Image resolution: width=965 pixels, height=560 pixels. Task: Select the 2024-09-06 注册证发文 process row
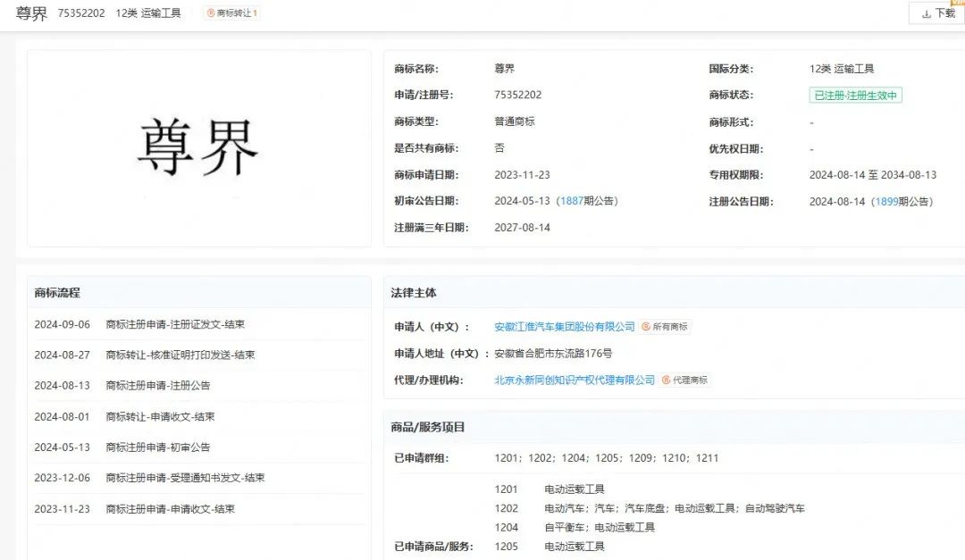(198, 324)
